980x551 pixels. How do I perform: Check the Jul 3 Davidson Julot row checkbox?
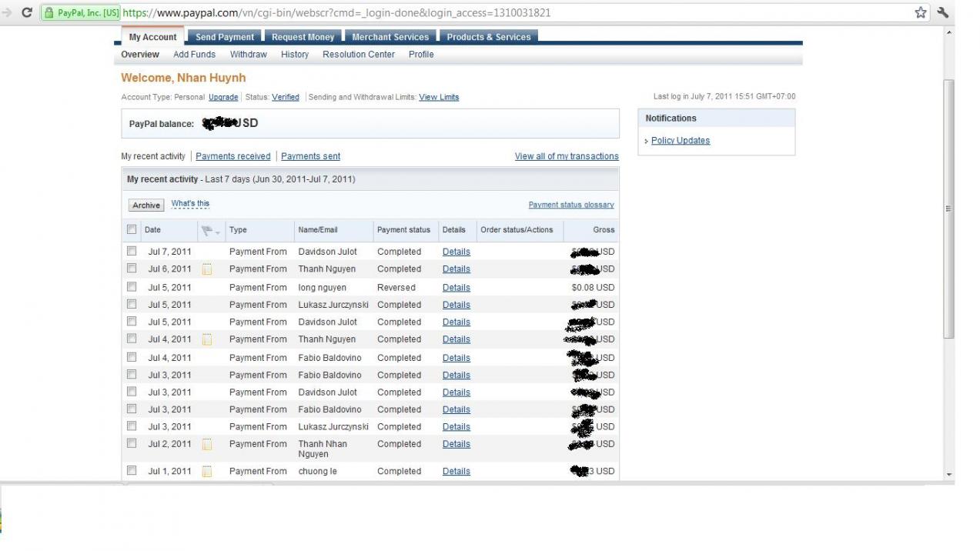click(x=132, y=392)
